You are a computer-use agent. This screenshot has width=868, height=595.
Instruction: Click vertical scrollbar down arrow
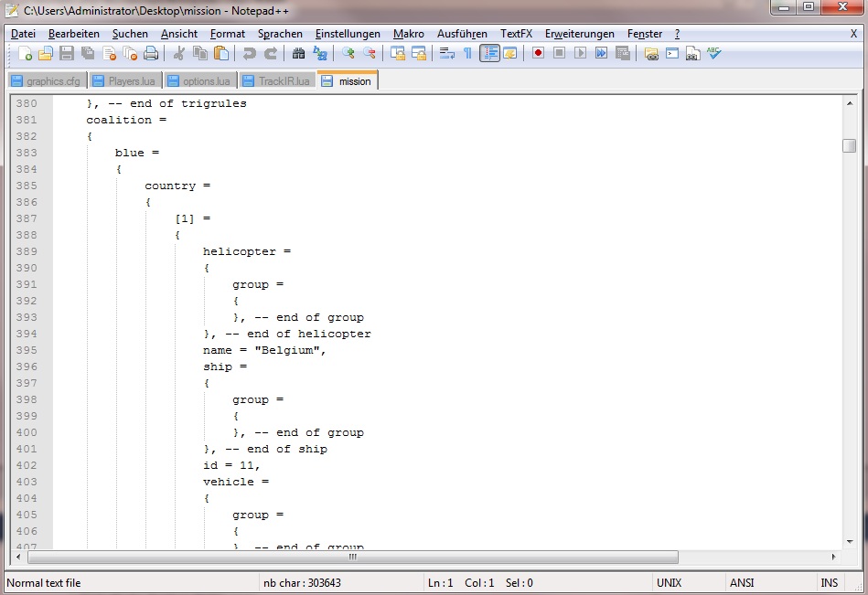(849, 543)
